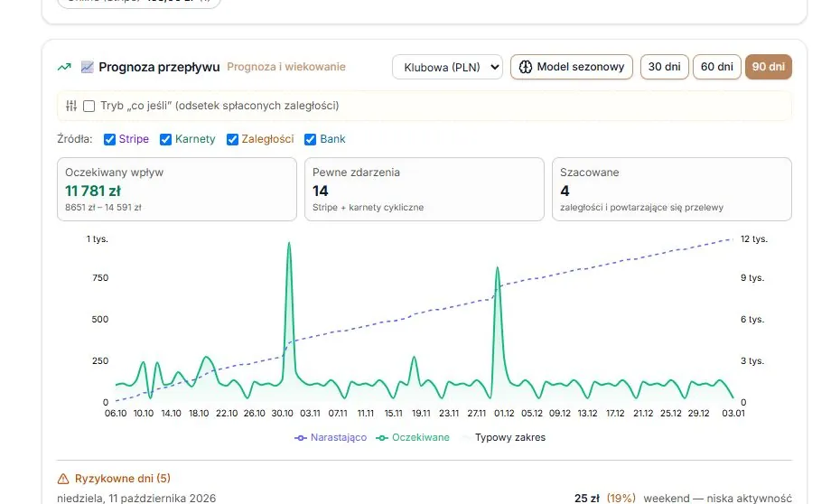Click the Model sezonowy button
Image resolution: width=840 pixels, height=504 pixels.
coord(572,67)
